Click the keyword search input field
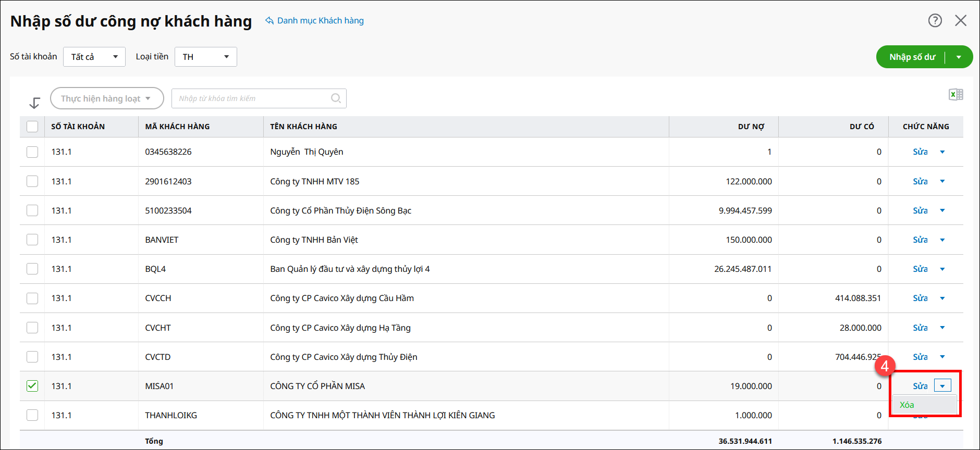 [253, 98]
